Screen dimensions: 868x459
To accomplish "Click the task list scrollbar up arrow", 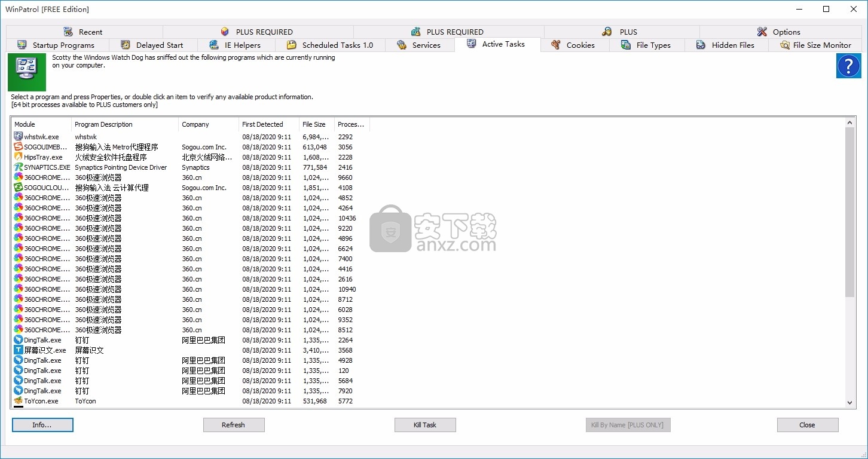I will click(850, 123).
